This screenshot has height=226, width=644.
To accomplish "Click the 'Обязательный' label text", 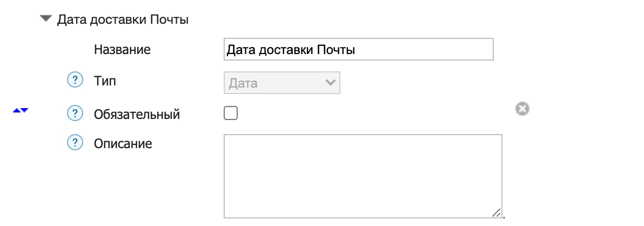I will pos(137,115).
